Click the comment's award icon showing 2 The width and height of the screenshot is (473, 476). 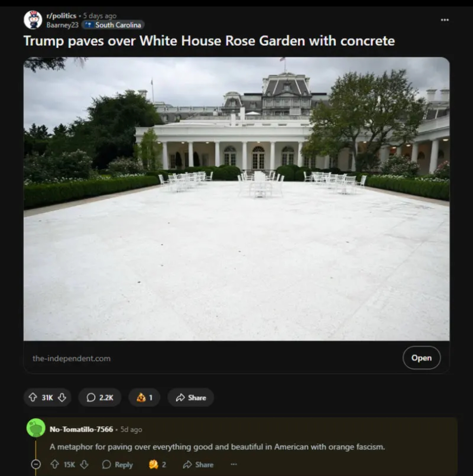[157, 464]
